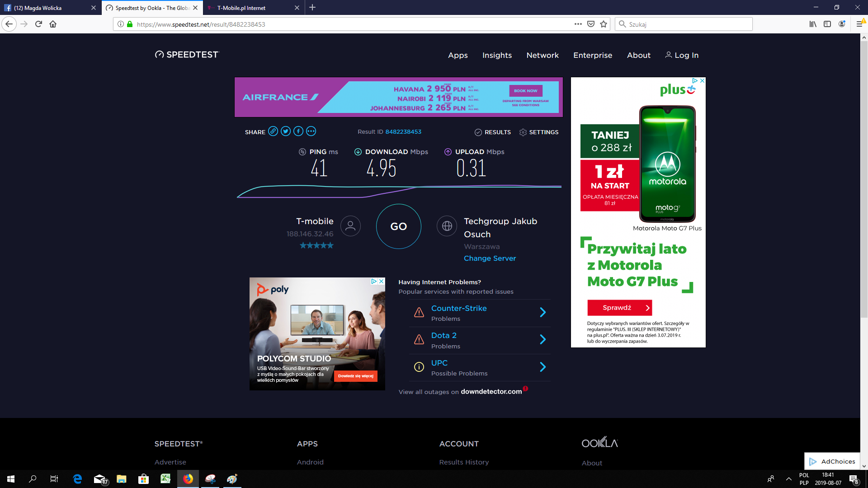Viewport: 868px width, 488px height.
Task: Click the T-mobile user profile icon
Action: tap(350, 226)
